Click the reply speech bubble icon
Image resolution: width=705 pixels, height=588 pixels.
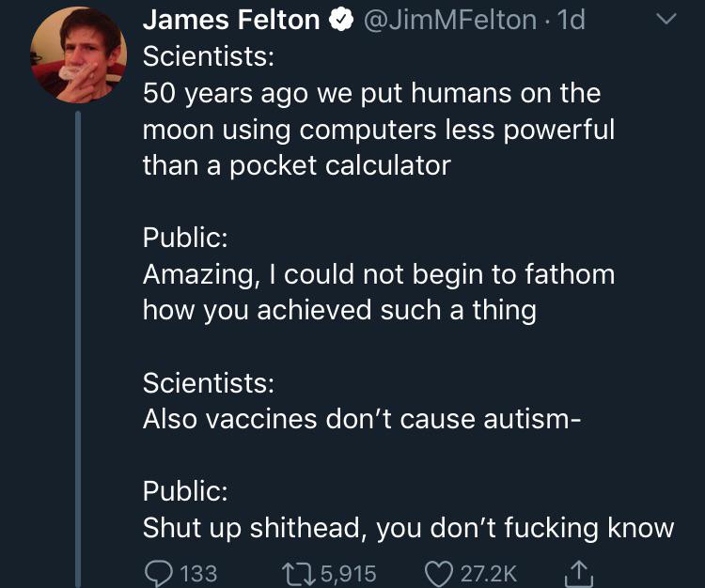pos(158,572)
